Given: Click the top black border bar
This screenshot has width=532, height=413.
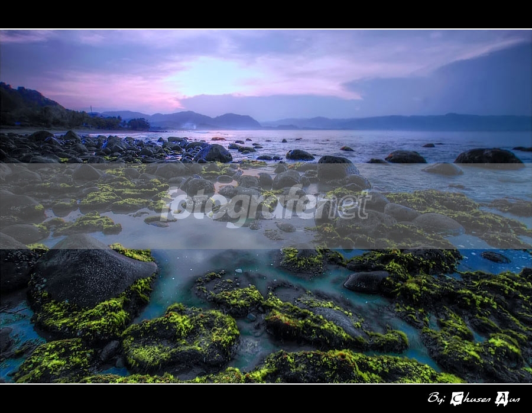Looking at the screenshot, I should [x=266, y=14].
